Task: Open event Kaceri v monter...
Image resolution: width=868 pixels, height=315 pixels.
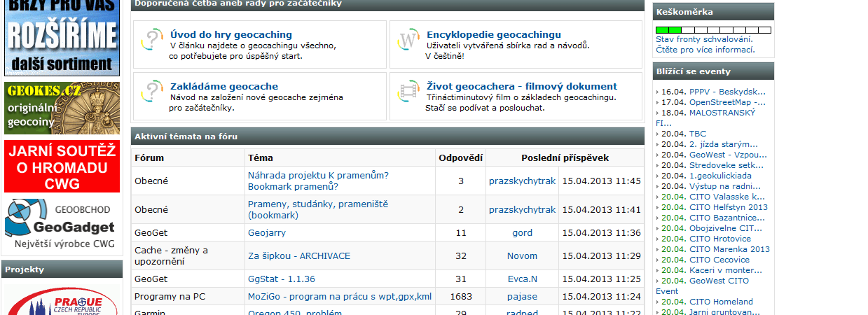Action: click(726, 269)
